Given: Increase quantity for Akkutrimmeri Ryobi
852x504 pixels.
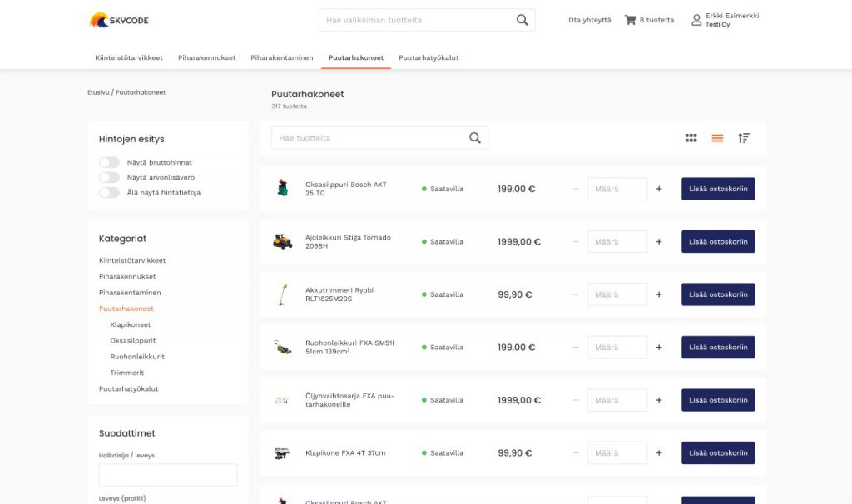Looking at the screenshot, I should click(x=659, y=294).
